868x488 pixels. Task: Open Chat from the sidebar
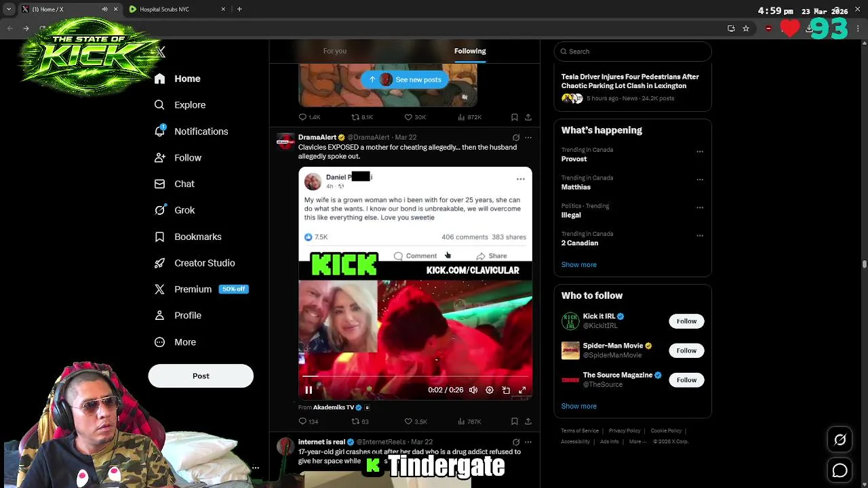(174, 184)
